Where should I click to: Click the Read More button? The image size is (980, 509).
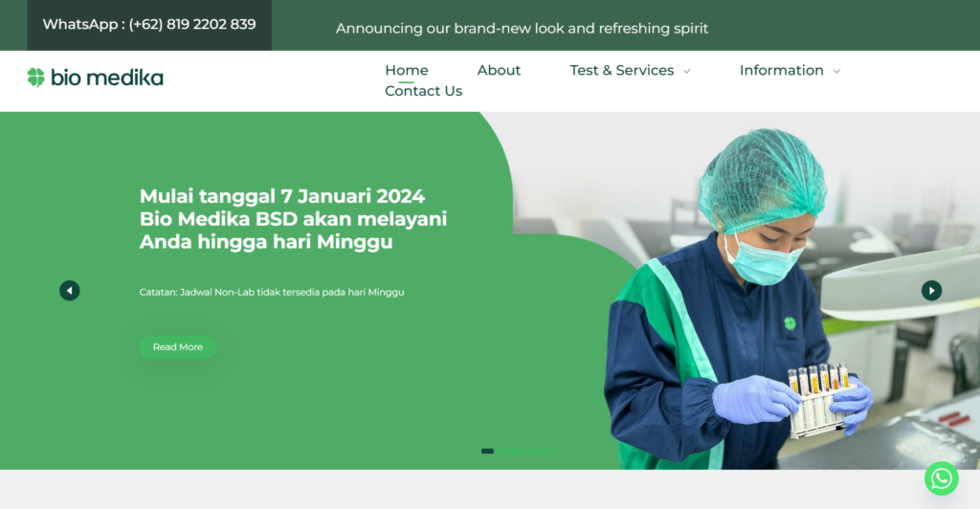(x=178, y=347)
